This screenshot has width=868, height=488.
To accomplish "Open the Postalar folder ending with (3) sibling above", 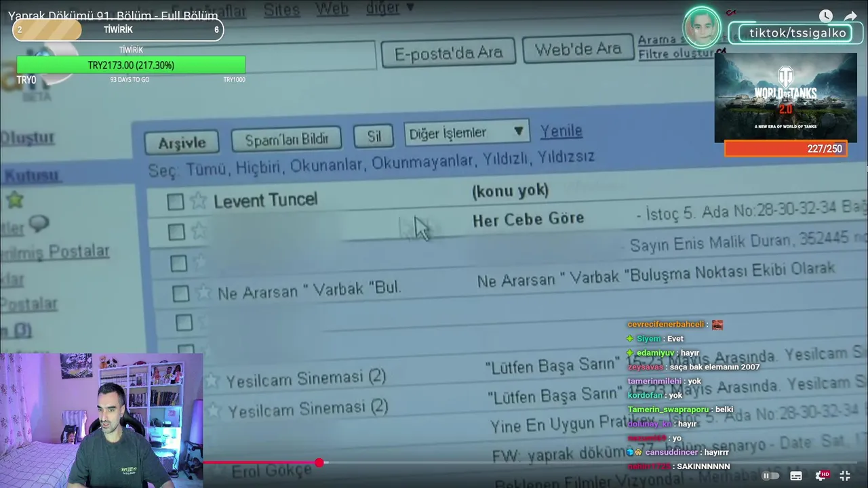I will point(28,304).
